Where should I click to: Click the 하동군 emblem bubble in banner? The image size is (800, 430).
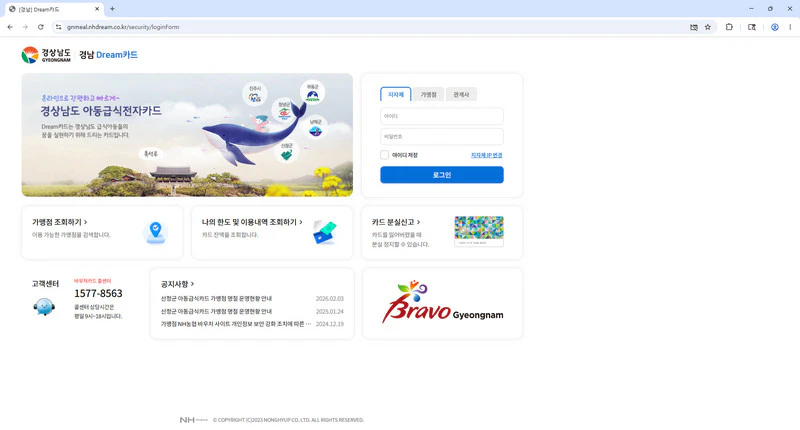(x=312, y=92)
